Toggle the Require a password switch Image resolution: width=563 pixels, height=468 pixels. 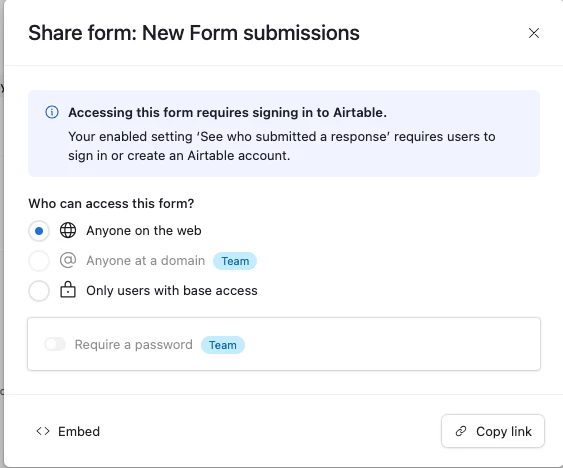pyautogui.click(x=55, y=344)
